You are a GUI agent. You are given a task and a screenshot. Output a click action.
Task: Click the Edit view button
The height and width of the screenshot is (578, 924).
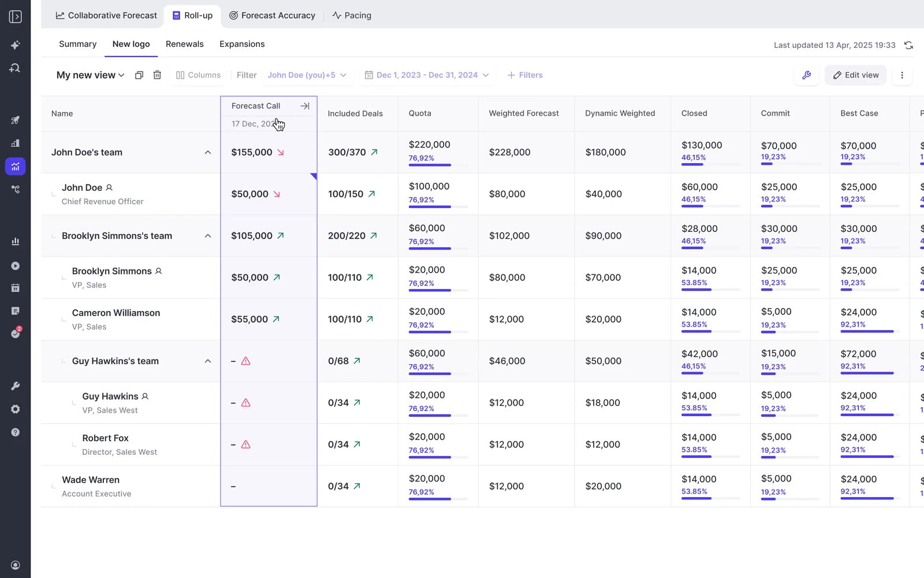(856, 75)
